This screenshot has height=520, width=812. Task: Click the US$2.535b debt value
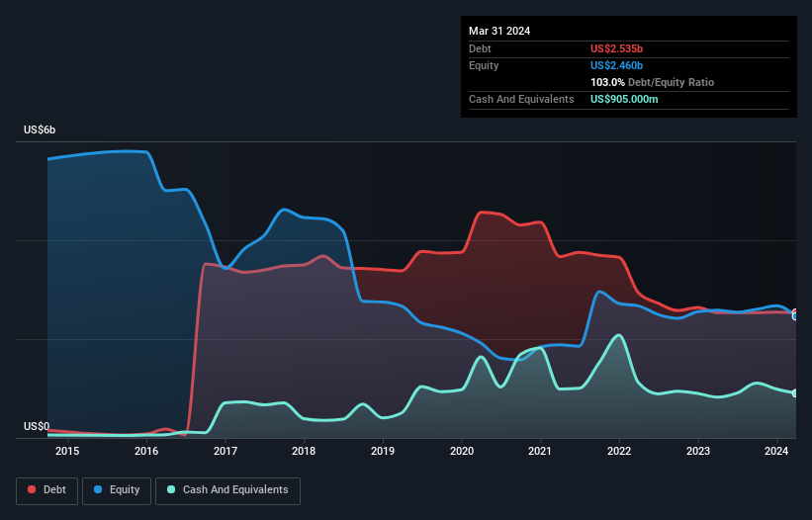617,48
